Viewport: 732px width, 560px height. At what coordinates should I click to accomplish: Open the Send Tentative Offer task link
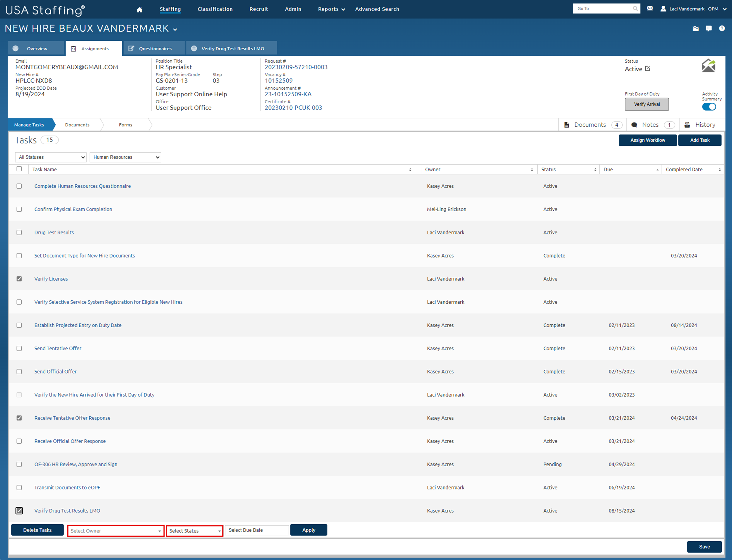click(58, 348)
